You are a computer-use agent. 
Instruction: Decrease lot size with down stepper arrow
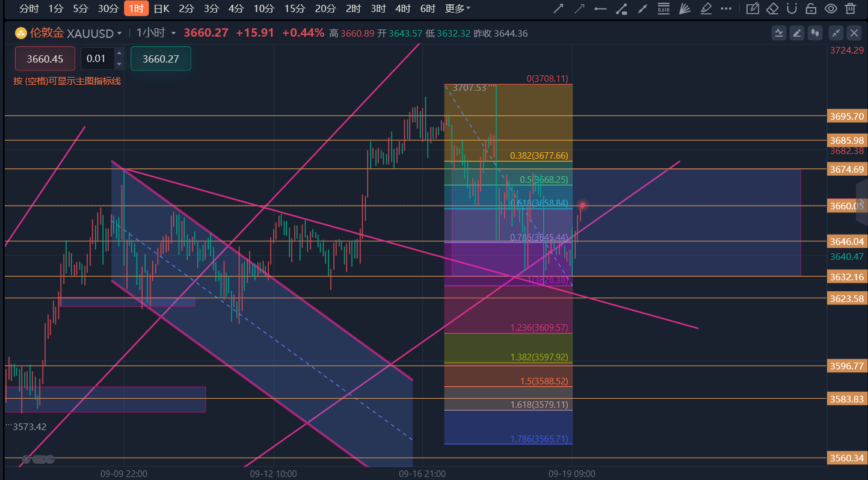click(119, 64)
